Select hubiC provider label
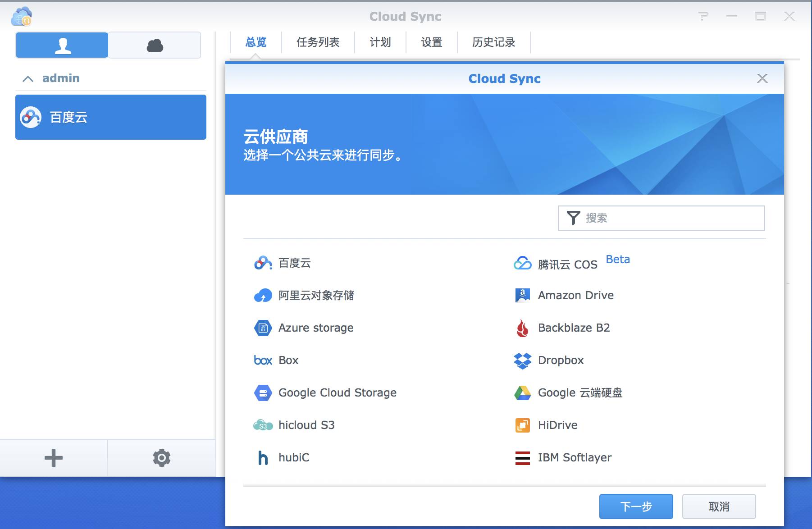 pos(294,458)
